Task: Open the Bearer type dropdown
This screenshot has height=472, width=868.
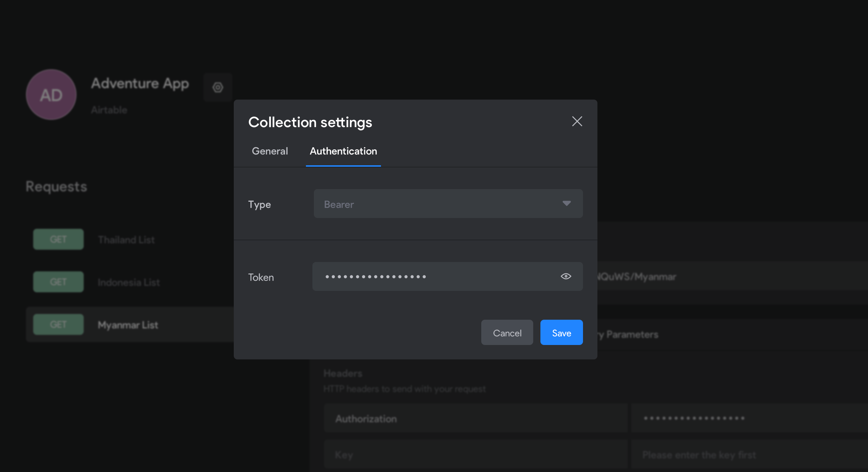Action: 448,204
